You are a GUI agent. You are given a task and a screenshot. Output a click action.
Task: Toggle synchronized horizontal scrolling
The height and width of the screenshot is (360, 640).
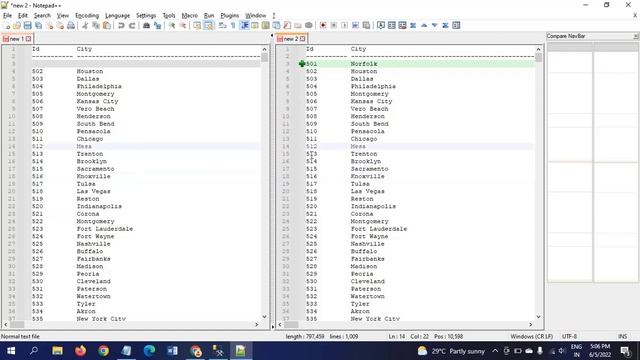209,25
